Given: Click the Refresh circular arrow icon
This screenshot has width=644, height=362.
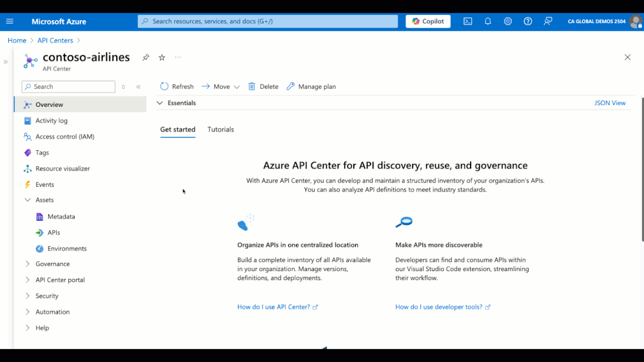Looking at the screenshot, I should tap(164, 86).
